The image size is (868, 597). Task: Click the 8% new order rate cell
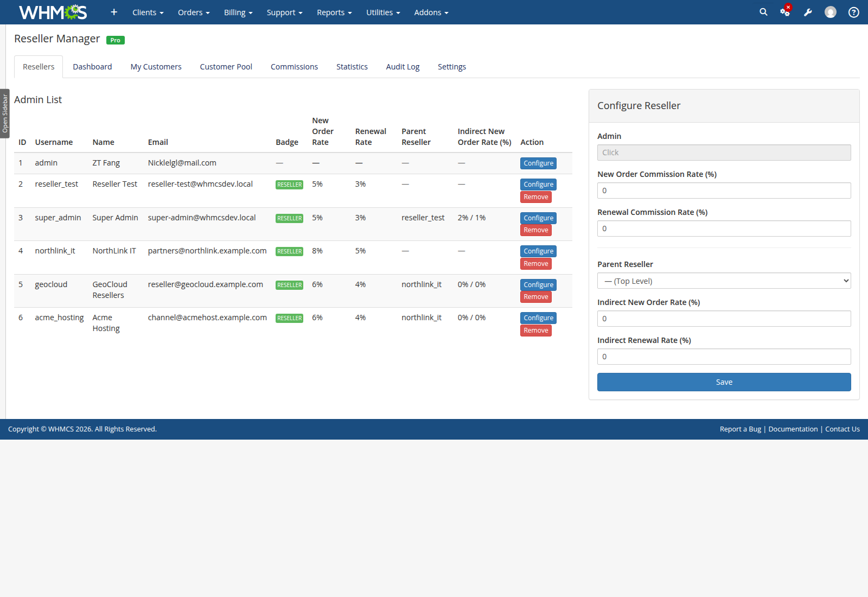pos(317,251)
